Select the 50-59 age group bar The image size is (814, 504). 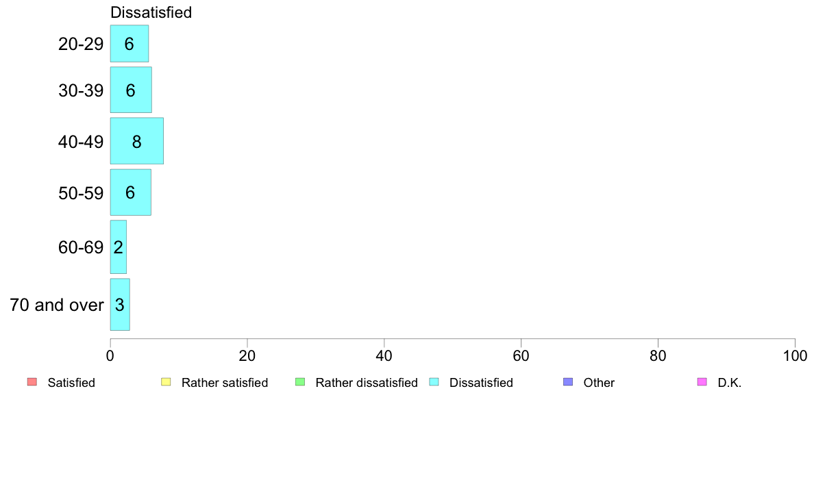130,192
